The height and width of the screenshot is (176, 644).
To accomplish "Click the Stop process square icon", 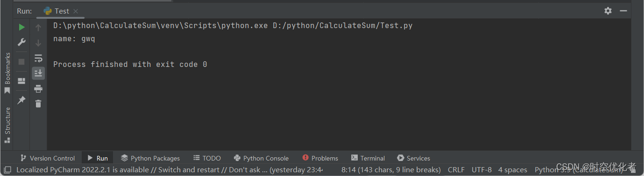I will tap(21, 62).
